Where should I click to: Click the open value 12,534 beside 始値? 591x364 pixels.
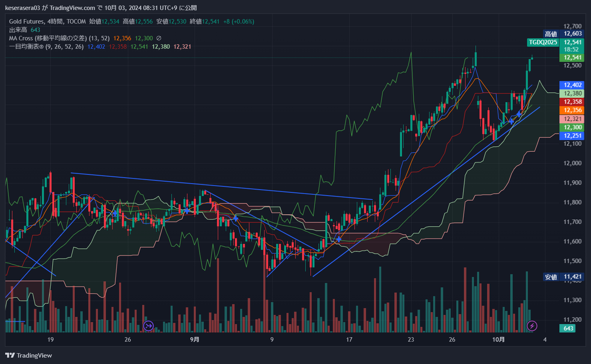pyautogui.click(x=111, y=22)
